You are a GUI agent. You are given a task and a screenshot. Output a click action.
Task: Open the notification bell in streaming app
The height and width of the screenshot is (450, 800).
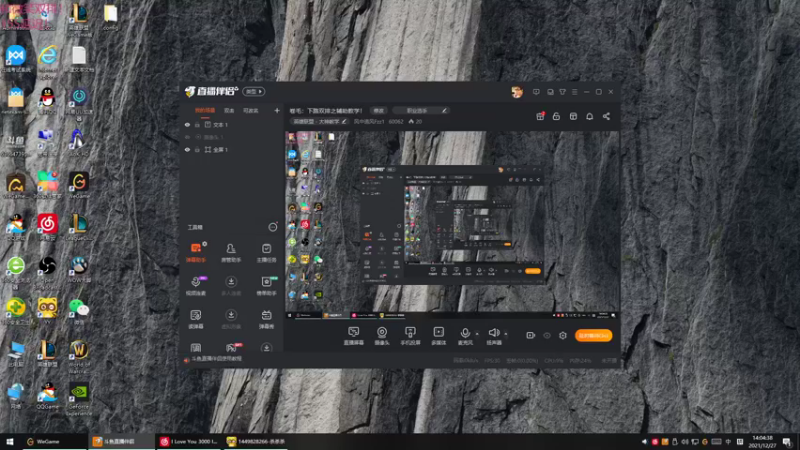[x=589, y=116]
